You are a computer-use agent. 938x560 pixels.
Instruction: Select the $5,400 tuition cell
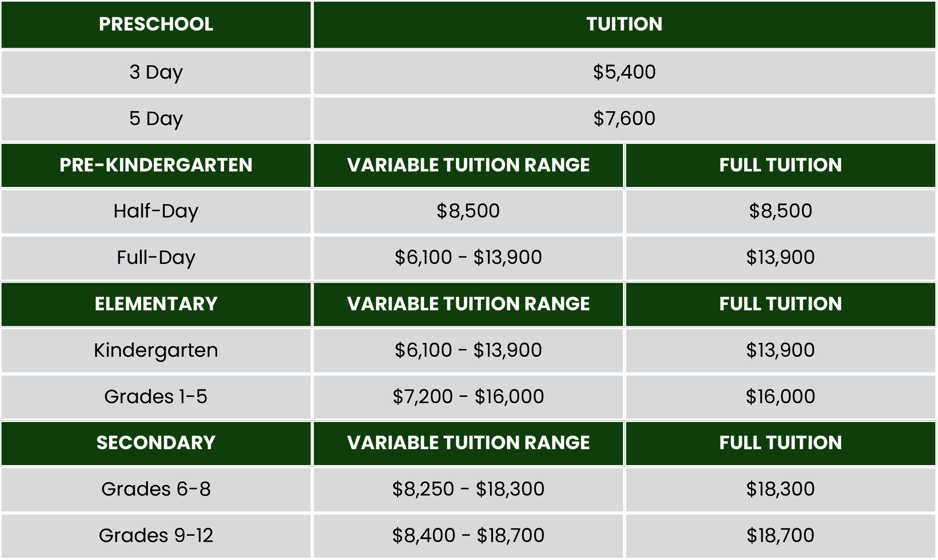pos(624,72)
